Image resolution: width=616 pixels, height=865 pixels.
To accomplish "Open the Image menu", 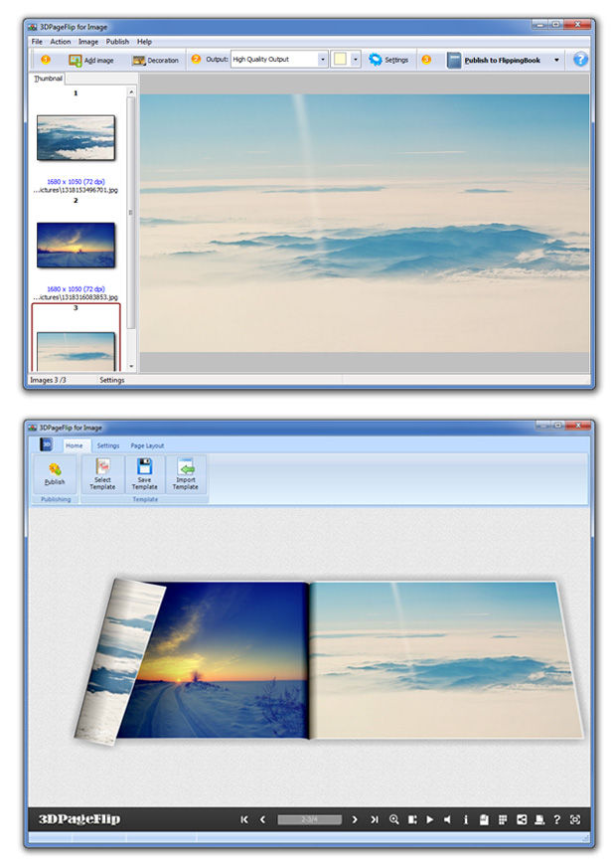I will pos(88,42).
